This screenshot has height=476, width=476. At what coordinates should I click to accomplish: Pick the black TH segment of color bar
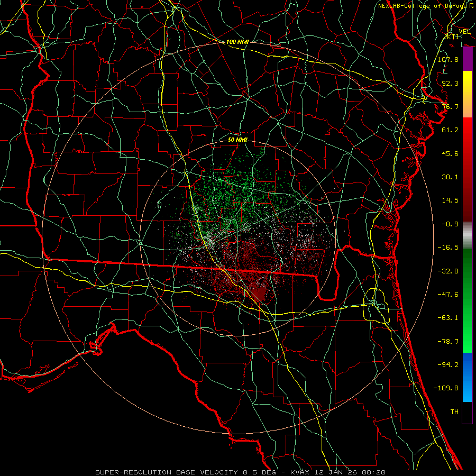point(467,413)
